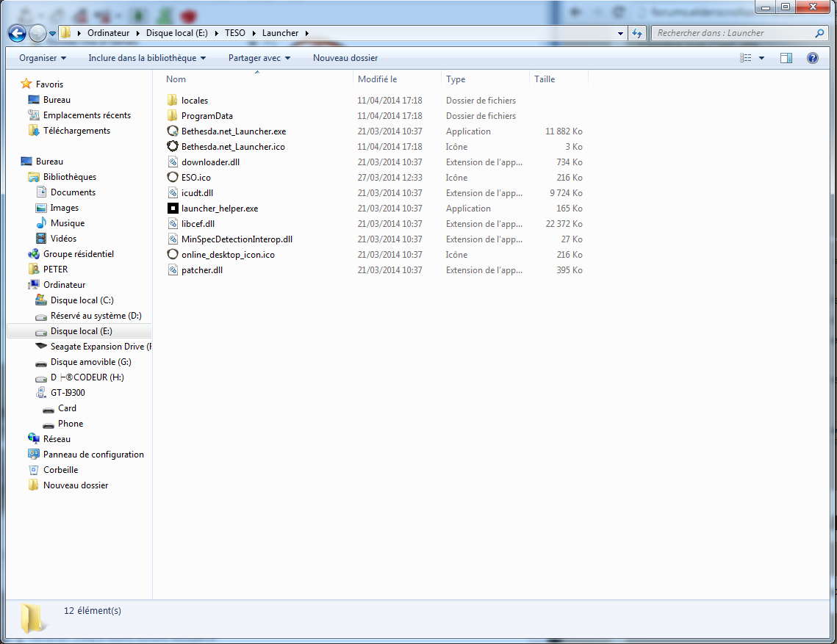Select the ProgramData folder icon

click(173, 116)
